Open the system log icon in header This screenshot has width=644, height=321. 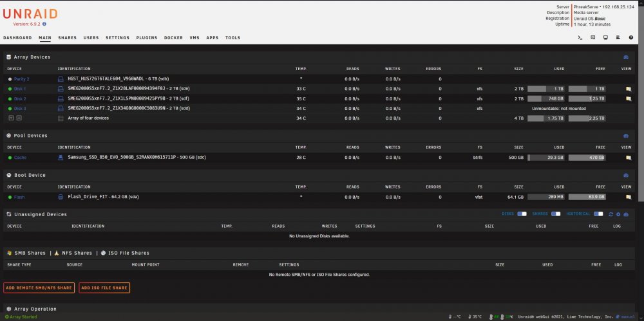pos(618,37)
